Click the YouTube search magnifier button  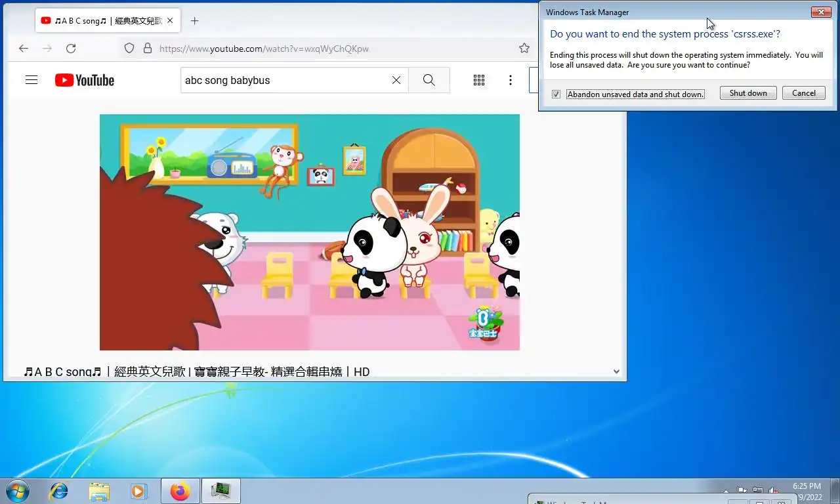429,80
